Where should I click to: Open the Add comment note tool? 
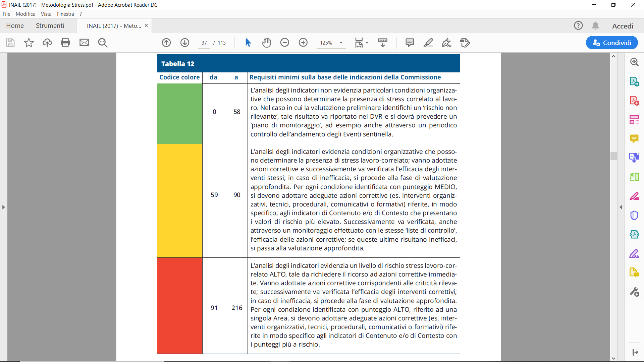[410, 43]
